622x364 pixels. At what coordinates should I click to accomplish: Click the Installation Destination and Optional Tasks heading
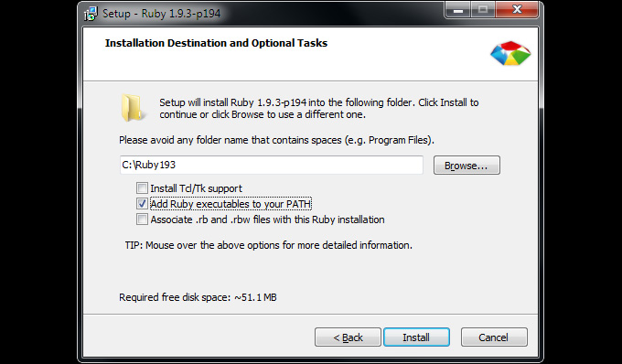pyautogui.click(x=216, y=43)
